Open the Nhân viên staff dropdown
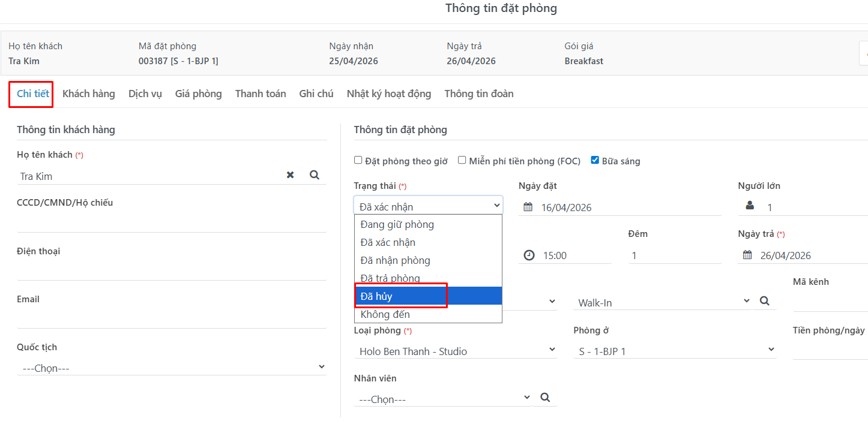 [443, 398]
